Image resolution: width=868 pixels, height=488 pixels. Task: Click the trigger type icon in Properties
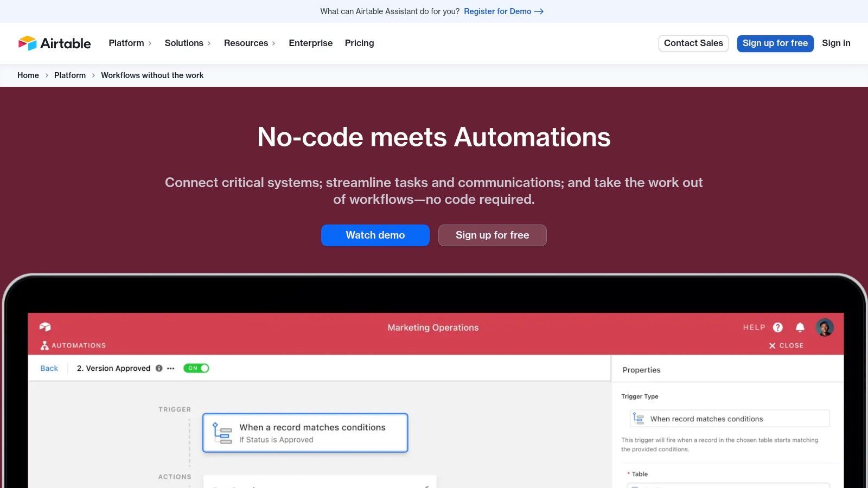(x=639, y=419)
